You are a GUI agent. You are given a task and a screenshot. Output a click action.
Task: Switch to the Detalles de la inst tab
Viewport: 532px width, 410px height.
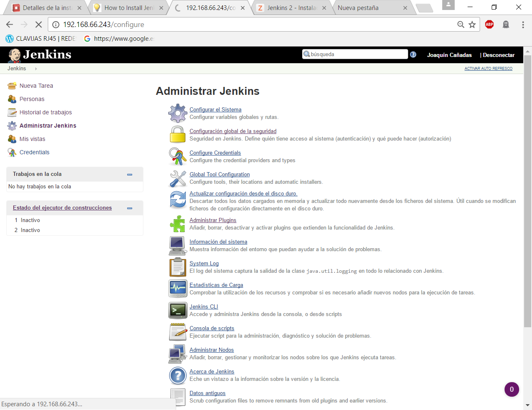click(x=47, y=8)
